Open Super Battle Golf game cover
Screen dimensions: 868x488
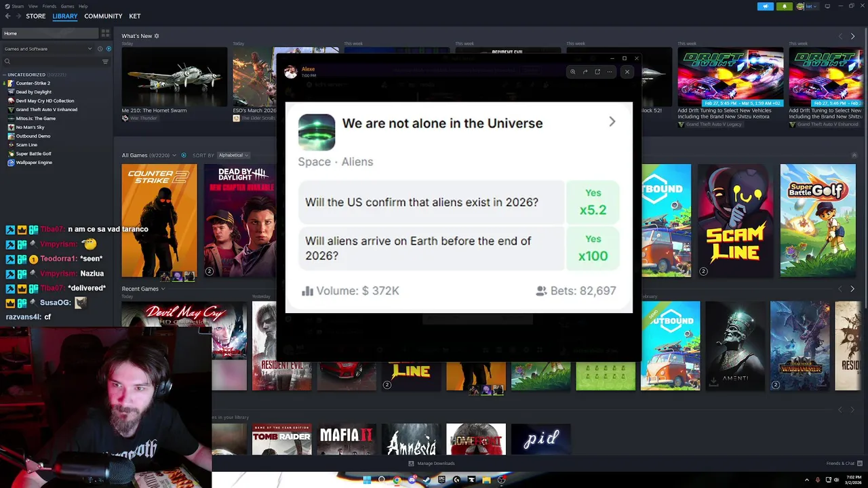(x=818, y=221)
